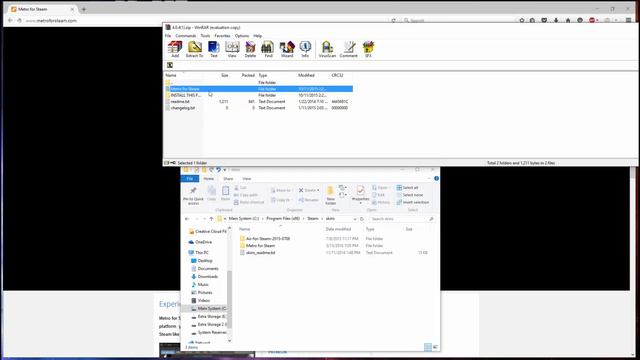Click the Explorer back arrow button
This screenshot has height=360, width=640.
pos(187,219)
